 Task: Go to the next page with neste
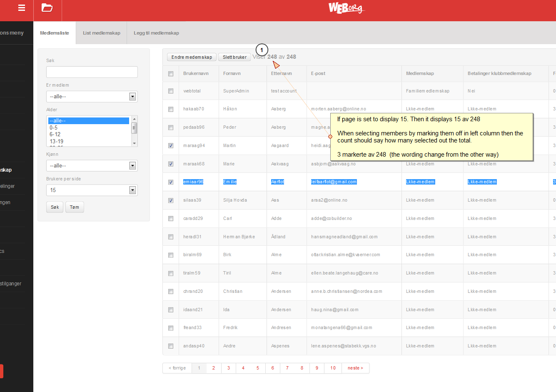[x=355, y=368]
